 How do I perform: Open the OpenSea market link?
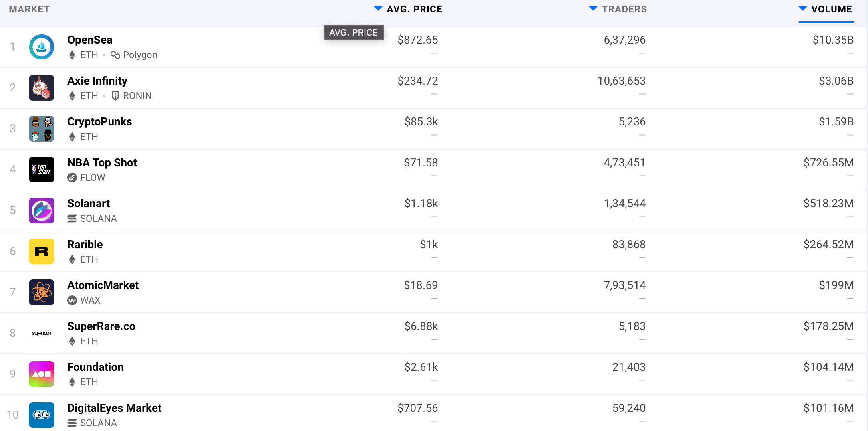pyautogui.click(x=90, y=40)
